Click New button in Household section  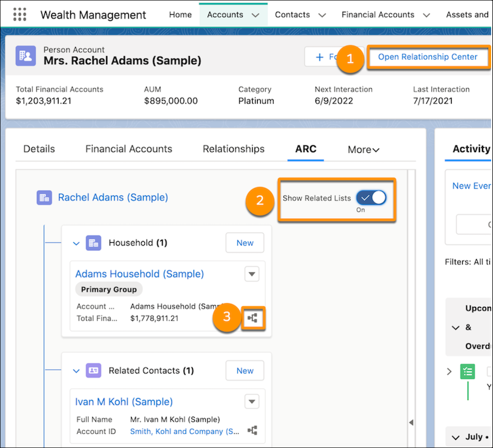tap(245, 243)
